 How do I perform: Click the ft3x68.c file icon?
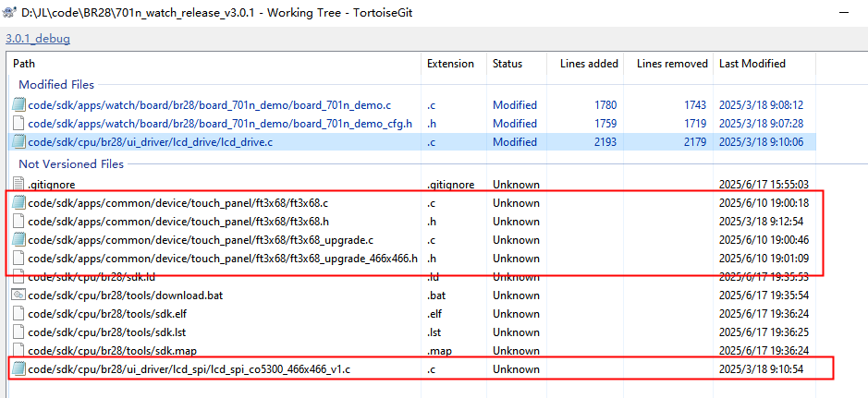(18, 203)
